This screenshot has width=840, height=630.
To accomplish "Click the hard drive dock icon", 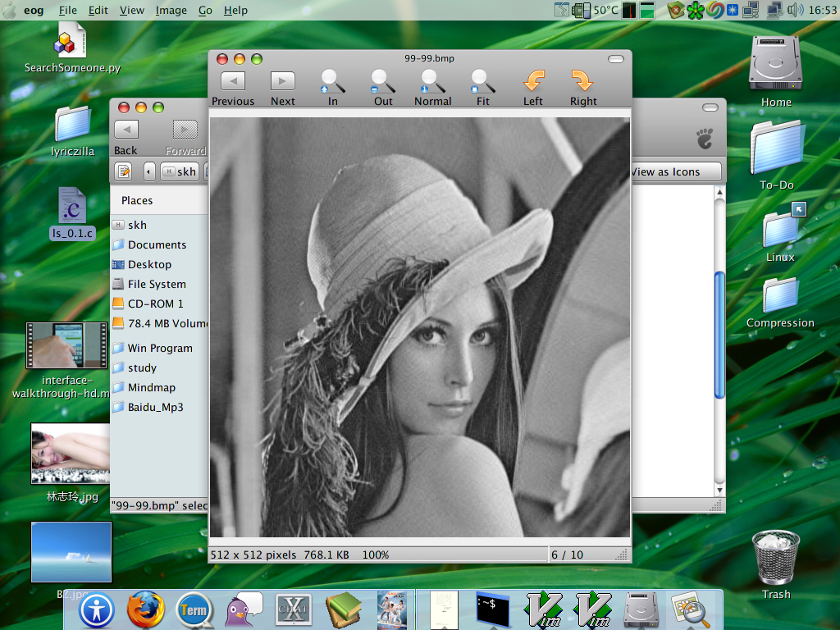I will point(641,610).
